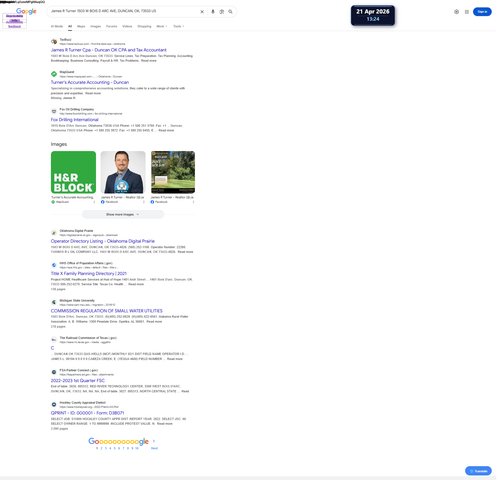500x480 pixels.
Task: Open more options under the realtor portrait image
Action: click(144, 202)
